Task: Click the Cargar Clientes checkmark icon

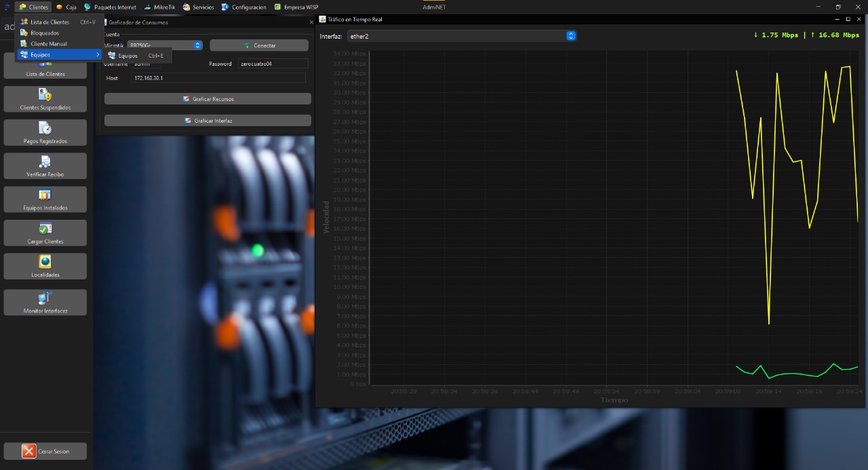Action: [x=45, y=228]
